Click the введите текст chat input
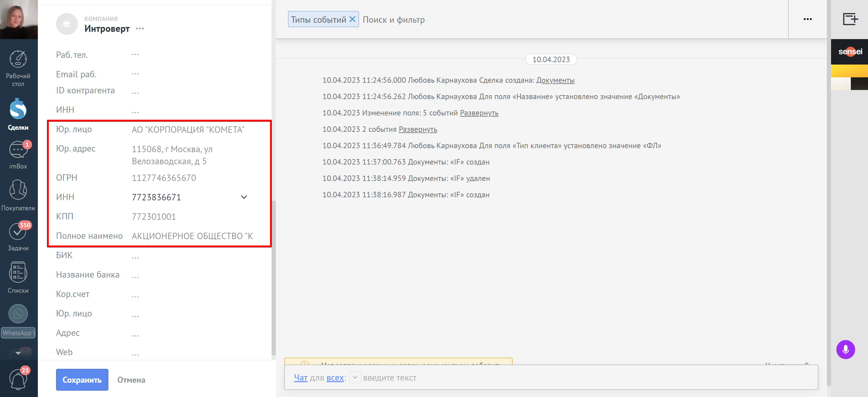This screenshot has width=868, height=397. pyautogui.click(x=390, y=378)
